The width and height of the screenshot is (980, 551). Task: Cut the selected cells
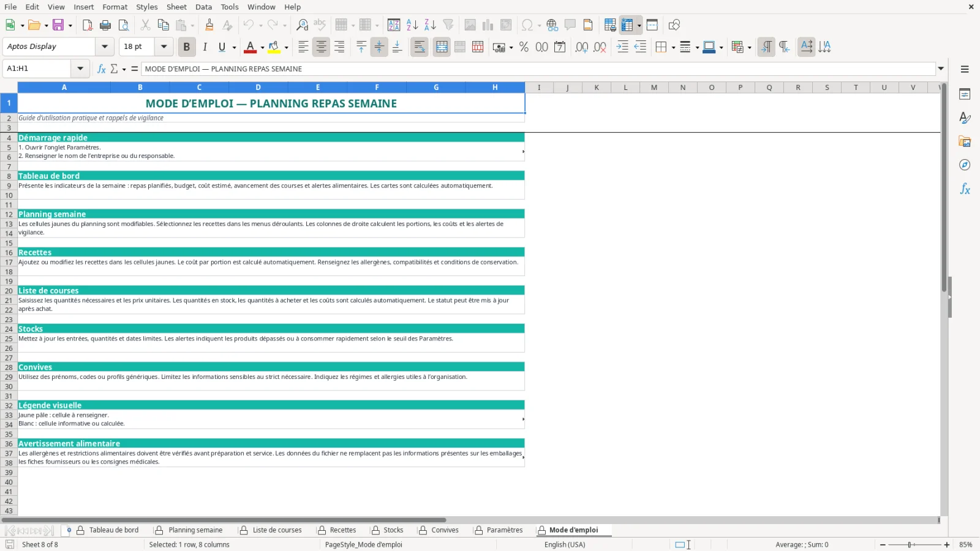[x=145, y=25]
